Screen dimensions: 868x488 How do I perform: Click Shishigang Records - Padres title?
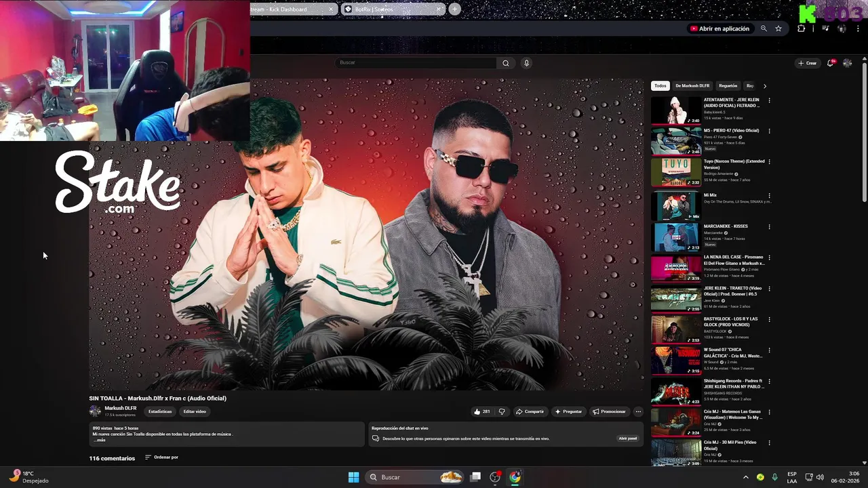click(734, 384)
